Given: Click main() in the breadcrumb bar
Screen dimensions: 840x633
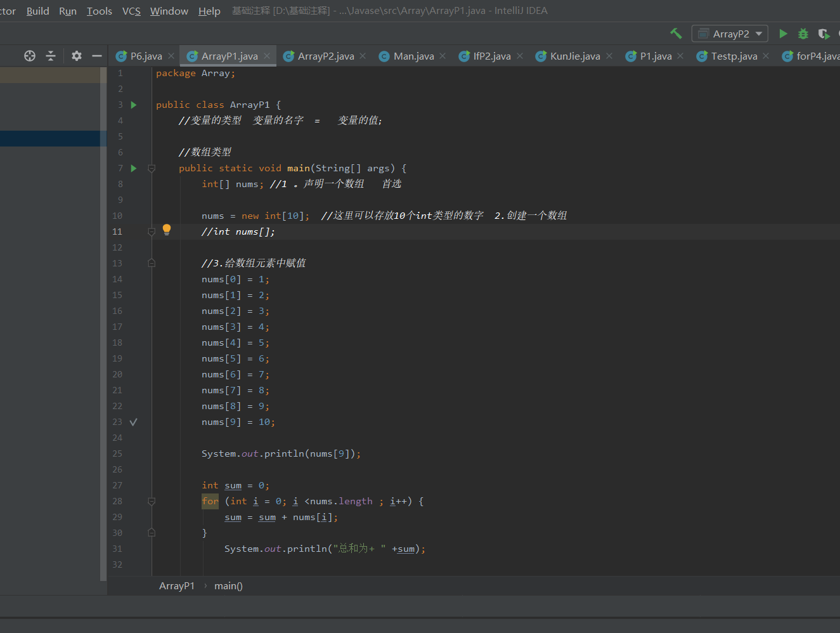Looking at the screenshot, I should (x=228, y=586).
